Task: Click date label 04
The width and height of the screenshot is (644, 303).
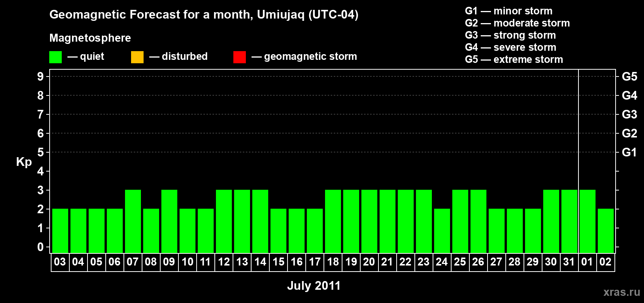Action: point(78,262)
